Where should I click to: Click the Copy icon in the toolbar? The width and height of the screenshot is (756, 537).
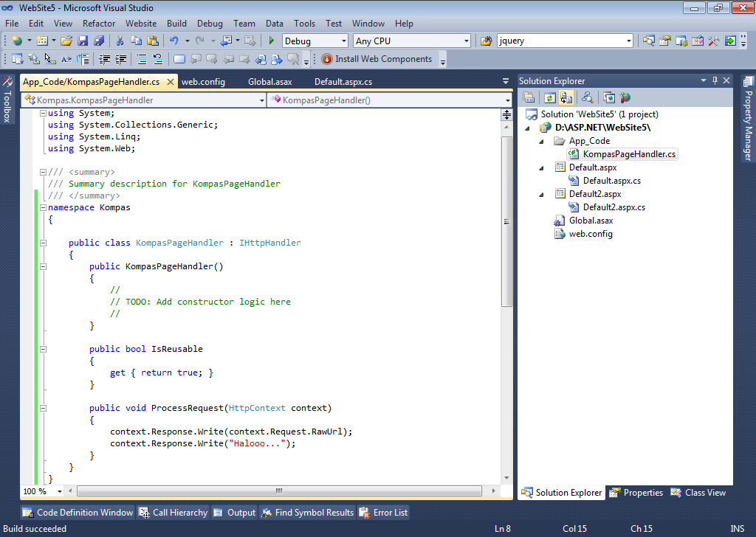tap(137, 41)
